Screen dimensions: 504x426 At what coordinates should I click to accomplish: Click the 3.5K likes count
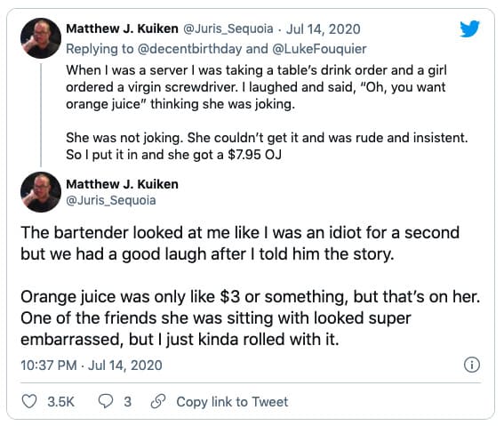click(x=60, y=402)
